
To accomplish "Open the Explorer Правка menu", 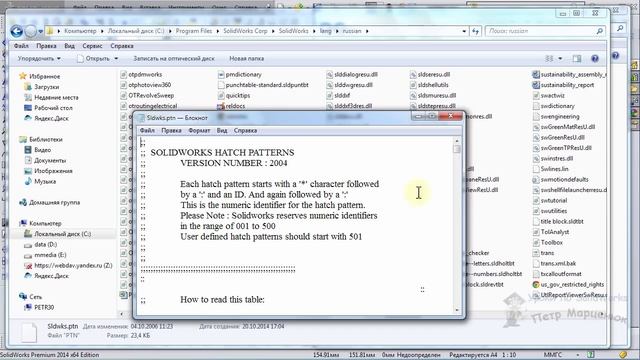I will 46,46.
